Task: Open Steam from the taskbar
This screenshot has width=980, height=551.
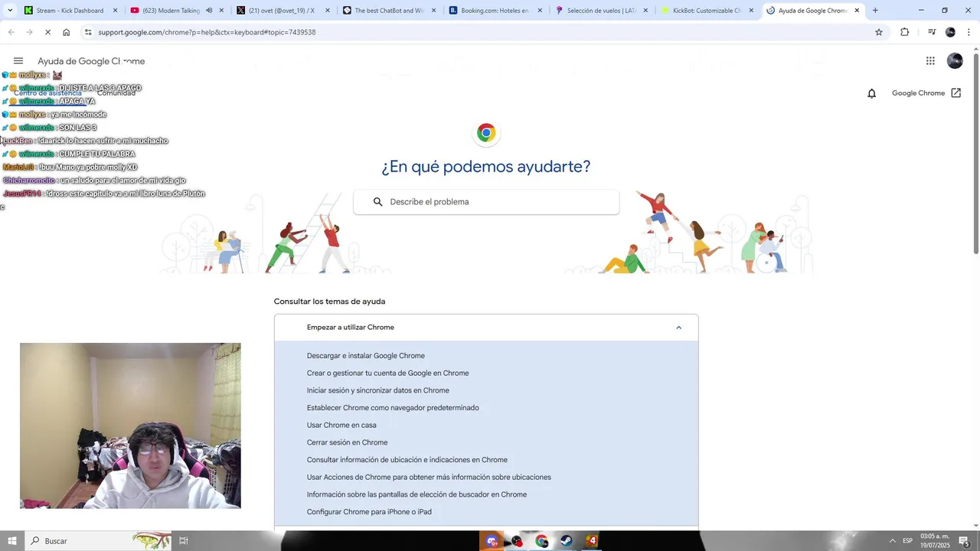Action: (x=567, y=541)
